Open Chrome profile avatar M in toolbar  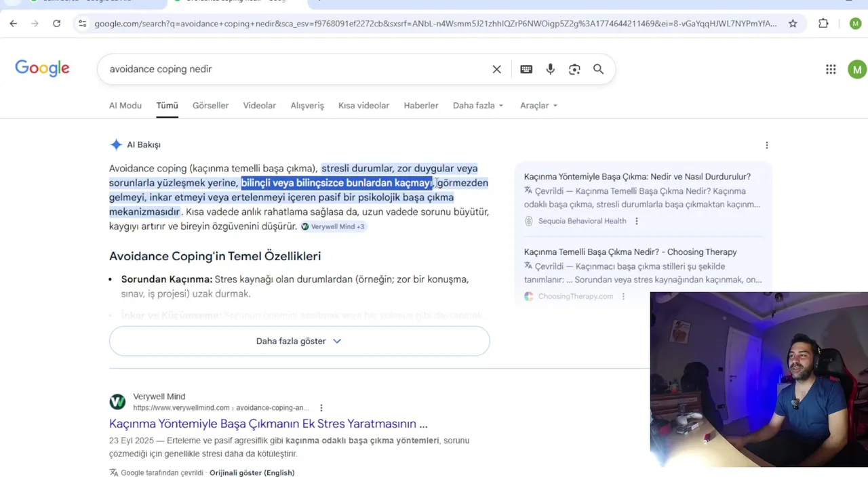[x=855, y=23]
